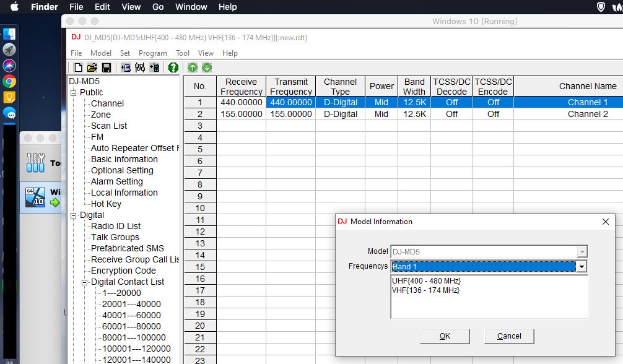Collapse the Digital Contact List node
The image size is (623, 364).
85,282
